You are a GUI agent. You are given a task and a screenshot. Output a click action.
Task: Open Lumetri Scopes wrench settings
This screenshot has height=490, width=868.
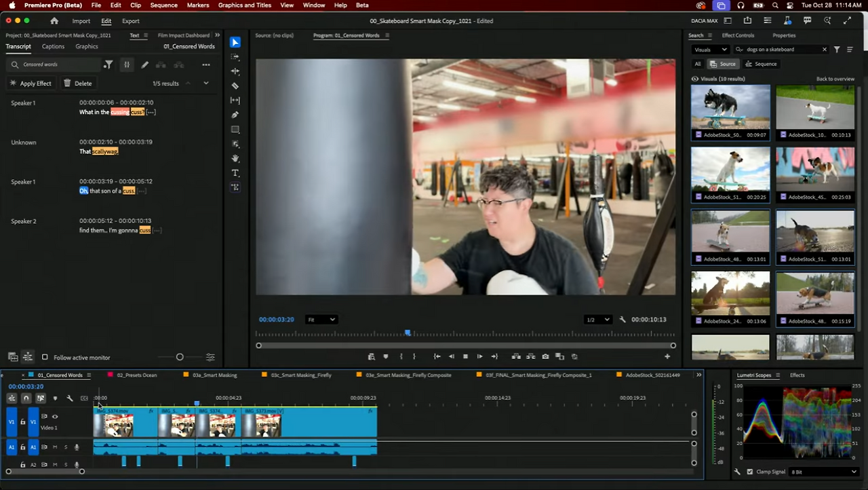[x=738, y=472]
